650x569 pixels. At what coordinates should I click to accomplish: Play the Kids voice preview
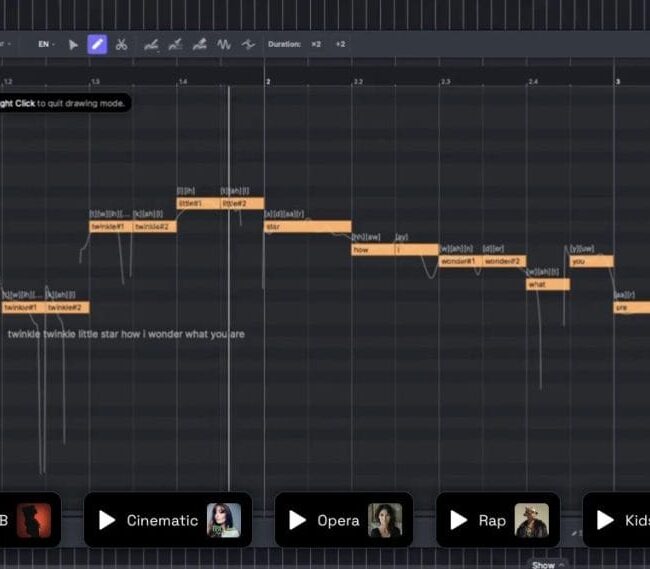[605, 520]
